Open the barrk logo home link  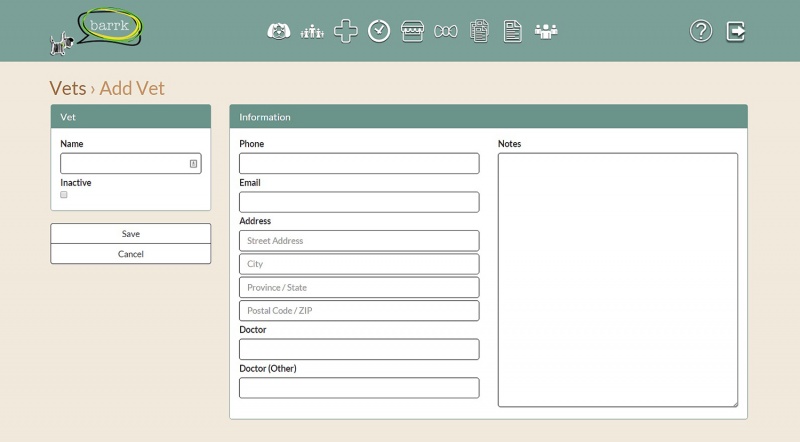pyautogui.click(x=96, y=31)
